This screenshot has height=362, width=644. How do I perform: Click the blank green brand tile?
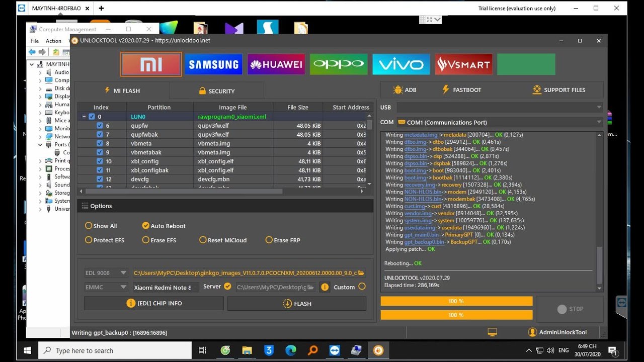point(526,64)
